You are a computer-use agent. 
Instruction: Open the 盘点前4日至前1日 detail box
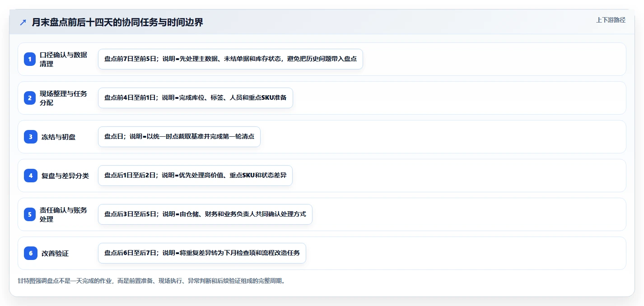[x=196, y=98]
